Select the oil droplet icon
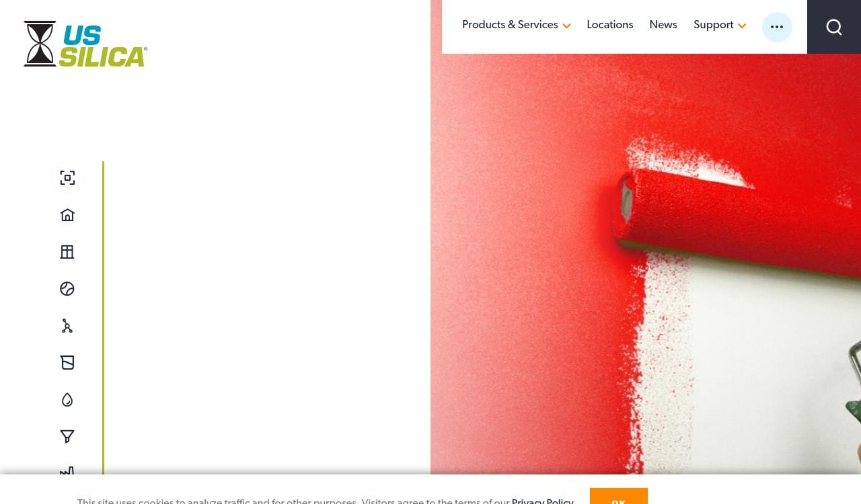This screenshot has width=861, height=504. click(x=67, y=400)
